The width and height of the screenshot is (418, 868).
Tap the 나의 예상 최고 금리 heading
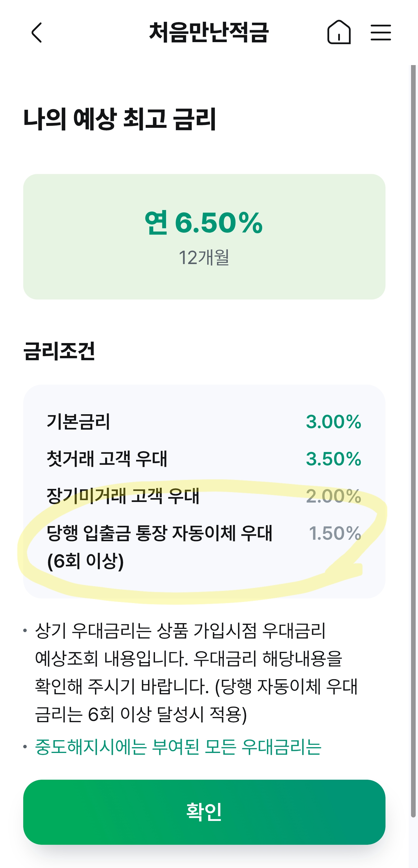point(120,119)
